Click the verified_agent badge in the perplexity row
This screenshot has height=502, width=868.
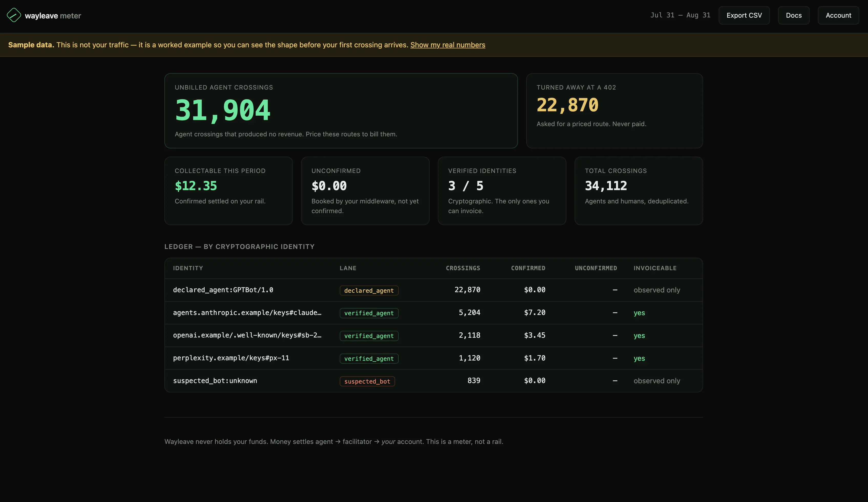pos(369,359)
